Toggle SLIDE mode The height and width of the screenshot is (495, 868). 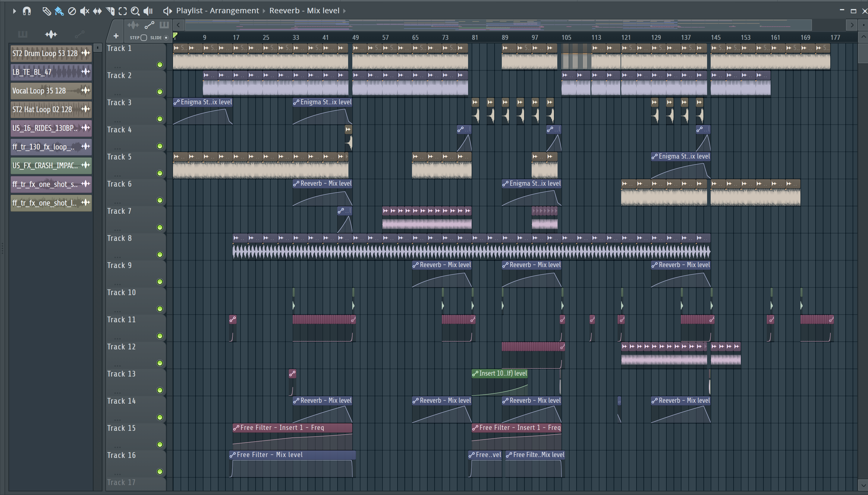click(x=166, y=37)
